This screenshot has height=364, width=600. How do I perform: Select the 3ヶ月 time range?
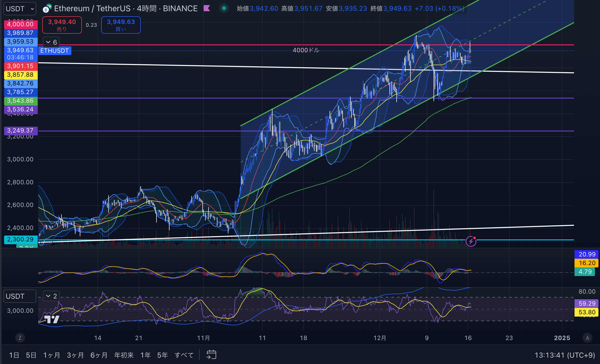[75, 355]
